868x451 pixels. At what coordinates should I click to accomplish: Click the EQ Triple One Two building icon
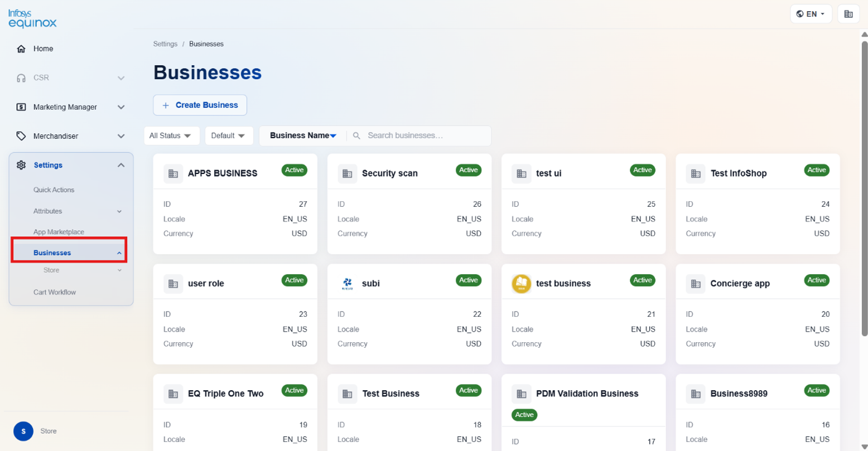(173, 394)
